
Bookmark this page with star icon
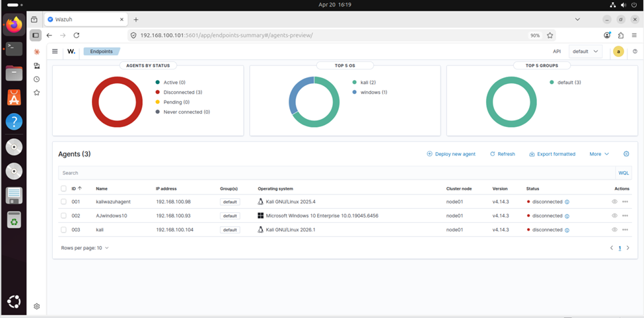[550, 35]
